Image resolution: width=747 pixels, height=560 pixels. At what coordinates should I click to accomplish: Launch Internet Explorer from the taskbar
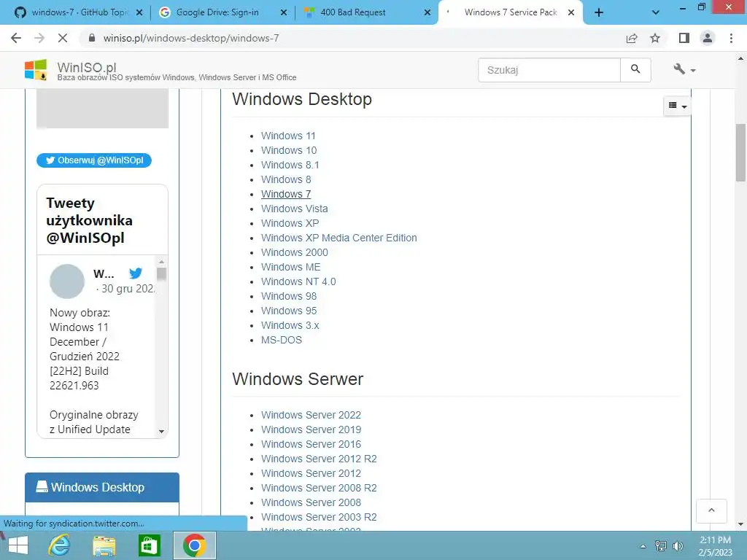click(60, 545)
